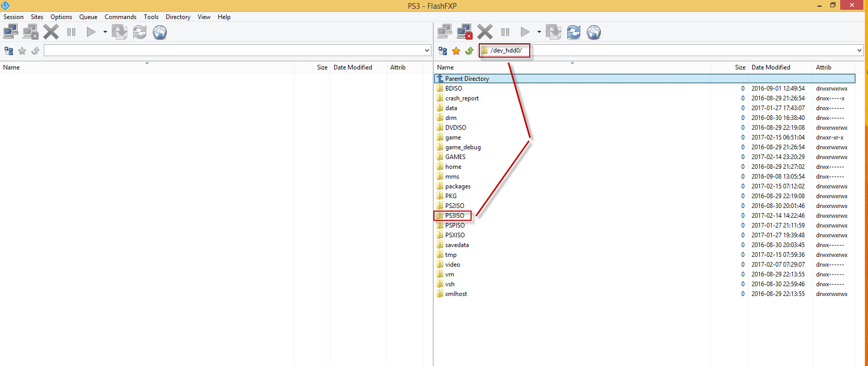Viewport: 868px width, 366px height.
Task: Sort right pane by Date Modified column
Action: coord(771,67)
